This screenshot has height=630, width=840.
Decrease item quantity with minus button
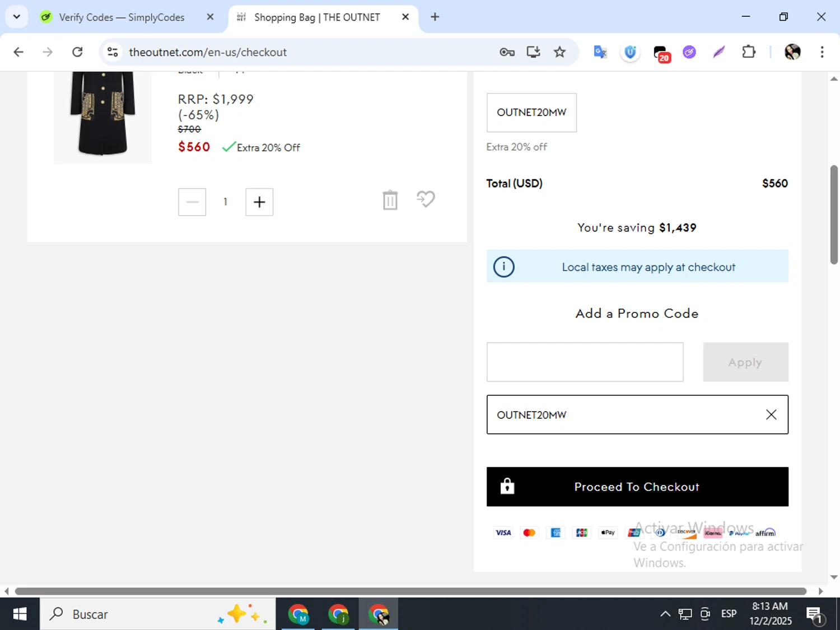coord(192,202)
